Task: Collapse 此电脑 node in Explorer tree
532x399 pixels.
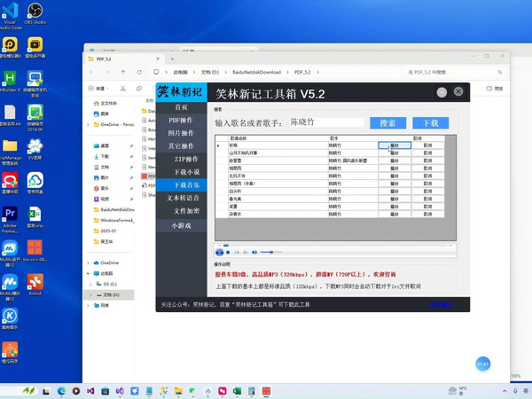Action: tap(88, 273)
